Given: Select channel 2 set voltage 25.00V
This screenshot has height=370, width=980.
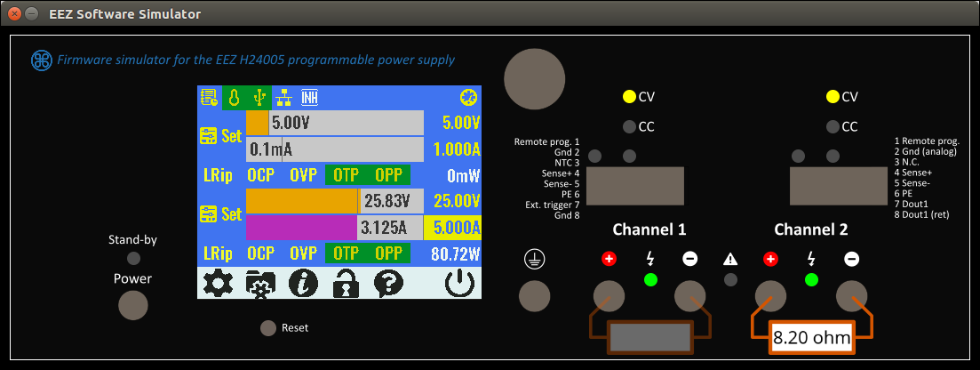Looking at the screenshot, I should (x=457, y=201).
